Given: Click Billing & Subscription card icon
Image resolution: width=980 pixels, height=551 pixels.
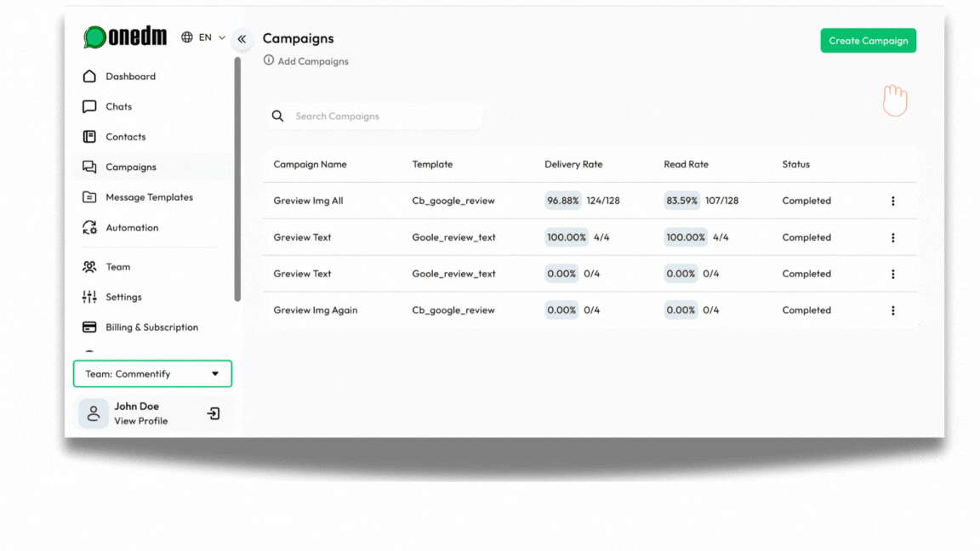Looking at the screenshot, I should (x=89, y=327).
